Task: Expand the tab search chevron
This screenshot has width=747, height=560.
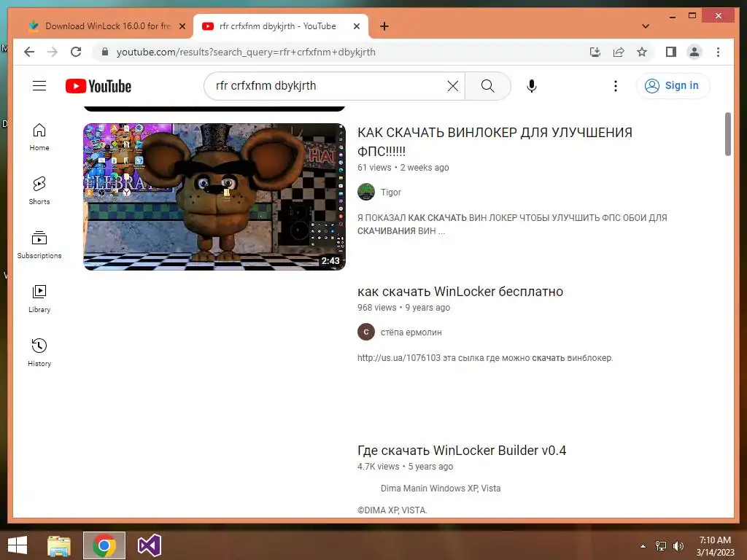Action: 646,26
